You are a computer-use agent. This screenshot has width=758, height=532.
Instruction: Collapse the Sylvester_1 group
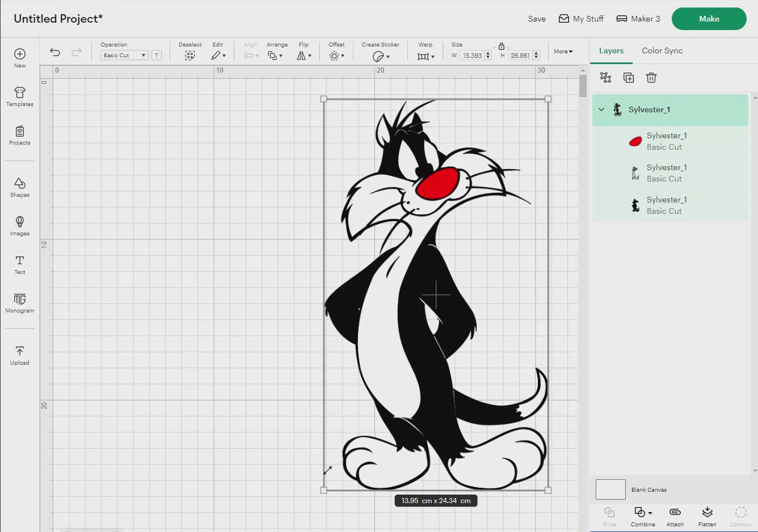pos(601,109)
